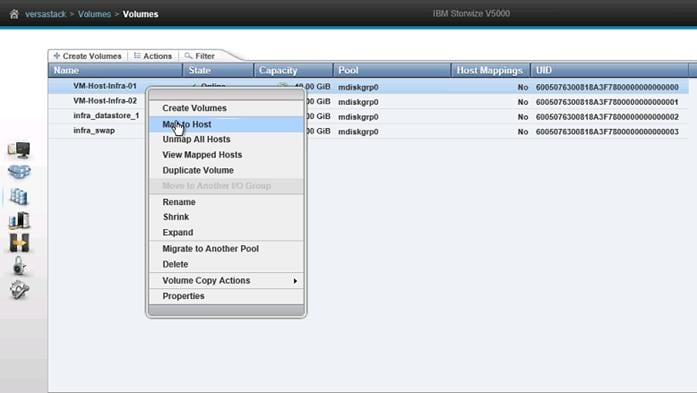This screenshot has width=697, height=393.
Task: Choose Properties in context menu
Action: point(226,296)
